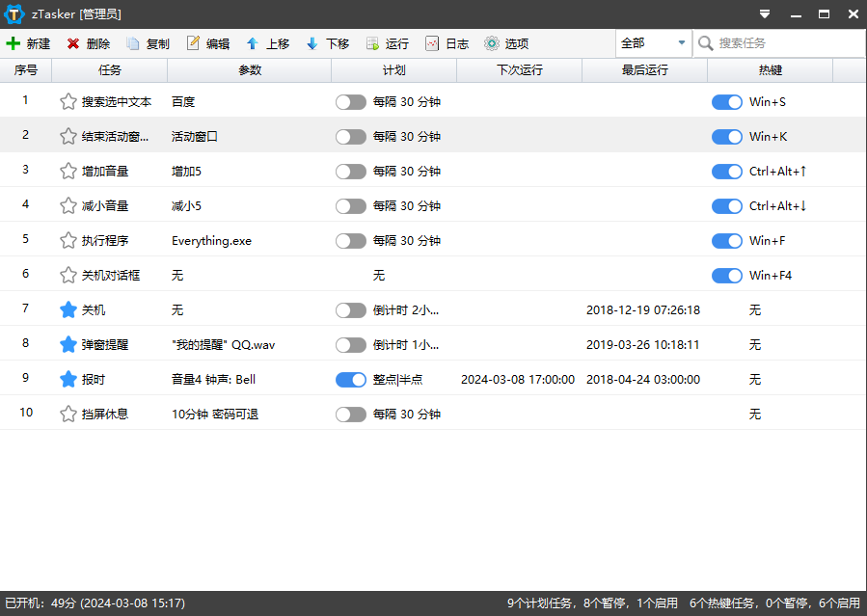Star the 搜索选中文本 task
This screenshot has width=867, height=616.
(67, 102)
